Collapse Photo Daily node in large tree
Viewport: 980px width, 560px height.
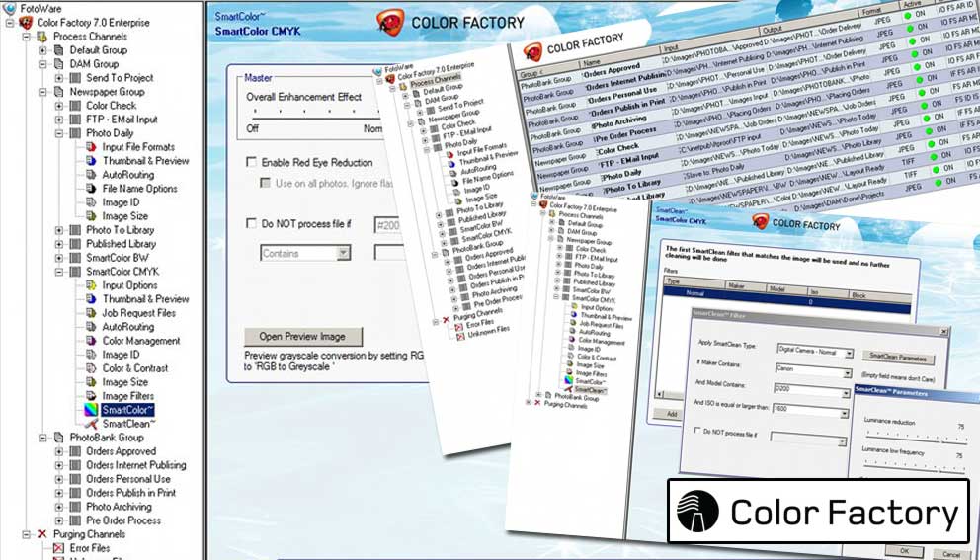tap(58, 133)
